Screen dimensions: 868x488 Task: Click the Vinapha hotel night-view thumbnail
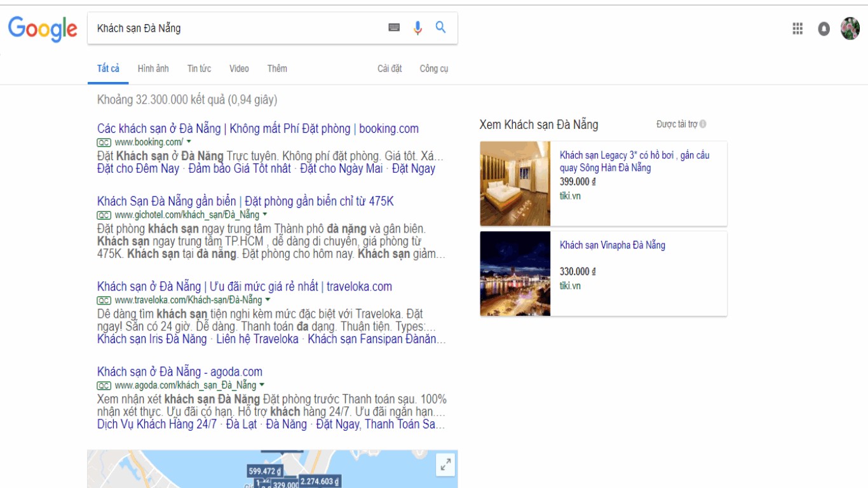(515, 273)
